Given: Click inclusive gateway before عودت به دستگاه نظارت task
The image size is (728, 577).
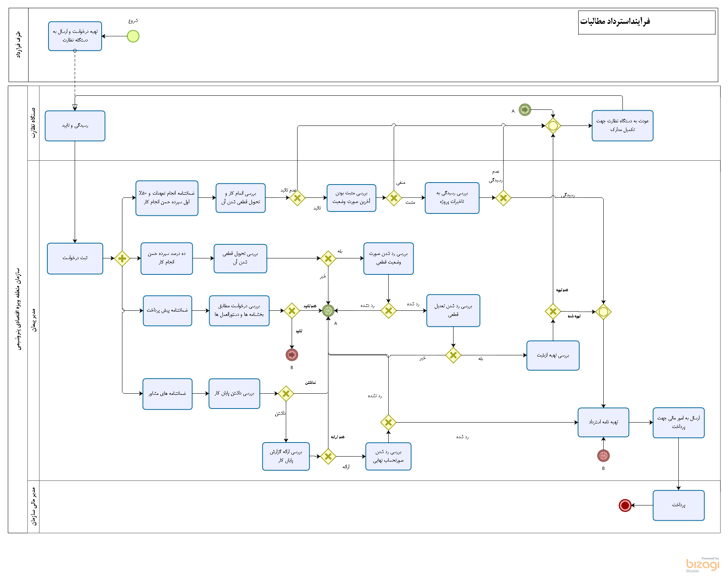Looking at the screenshot, I should tap(553, 126).
